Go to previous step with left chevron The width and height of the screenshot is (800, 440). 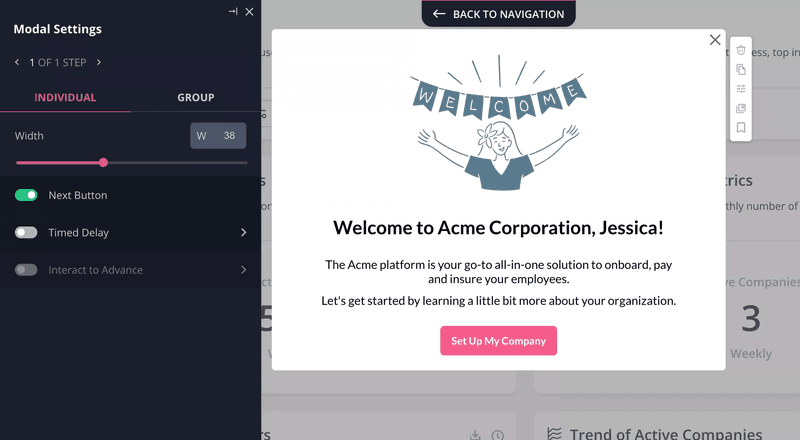pyautogui.click(x=17, y=63)
